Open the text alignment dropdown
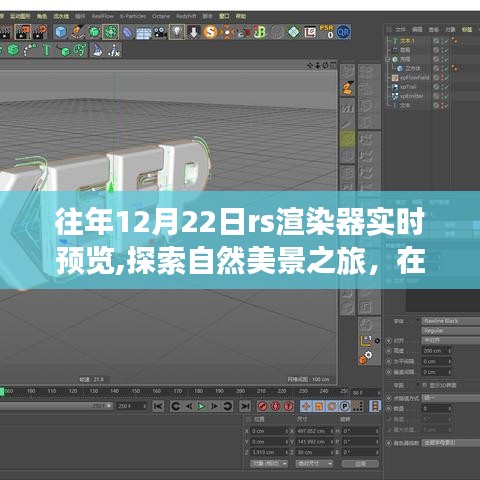 (451, 340)
